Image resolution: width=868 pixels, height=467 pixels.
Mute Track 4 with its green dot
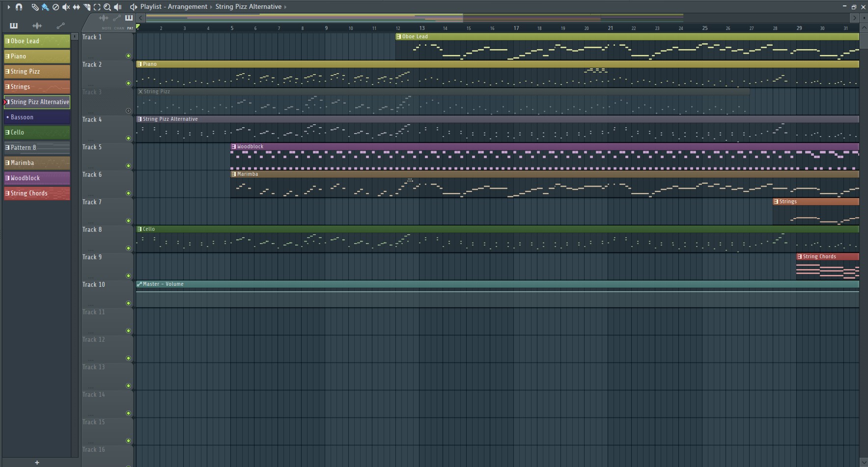(x=129, y=138)
